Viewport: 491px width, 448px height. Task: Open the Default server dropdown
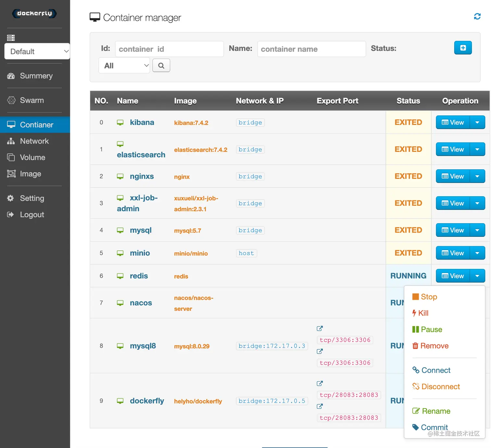pyautogui.click(x=37, y=51)
